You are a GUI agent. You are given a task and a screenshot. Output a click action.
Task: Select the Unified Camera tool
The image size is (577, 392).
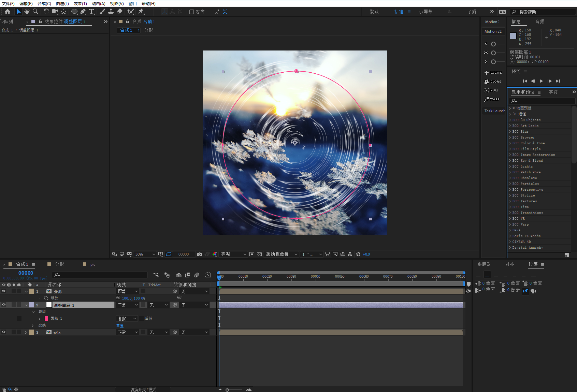point(55,12)
